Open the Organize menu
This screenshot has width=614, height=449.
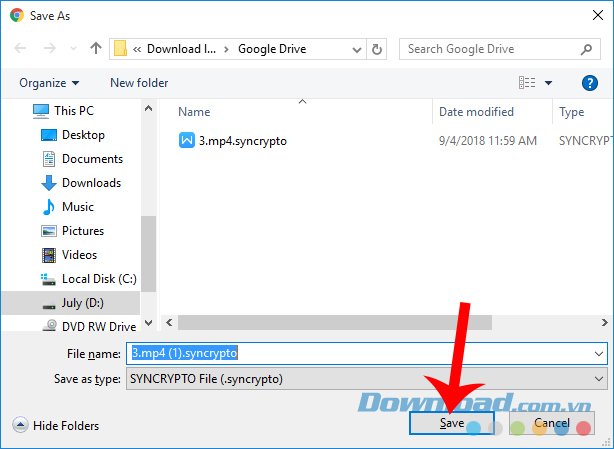pyautogui.click(x=49, y=83)
